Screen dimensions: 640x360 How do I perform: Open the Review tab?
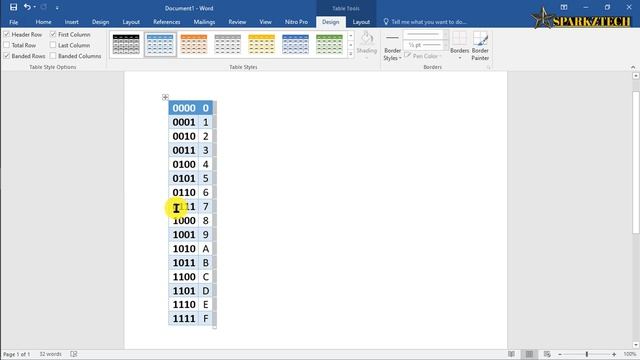237,22
